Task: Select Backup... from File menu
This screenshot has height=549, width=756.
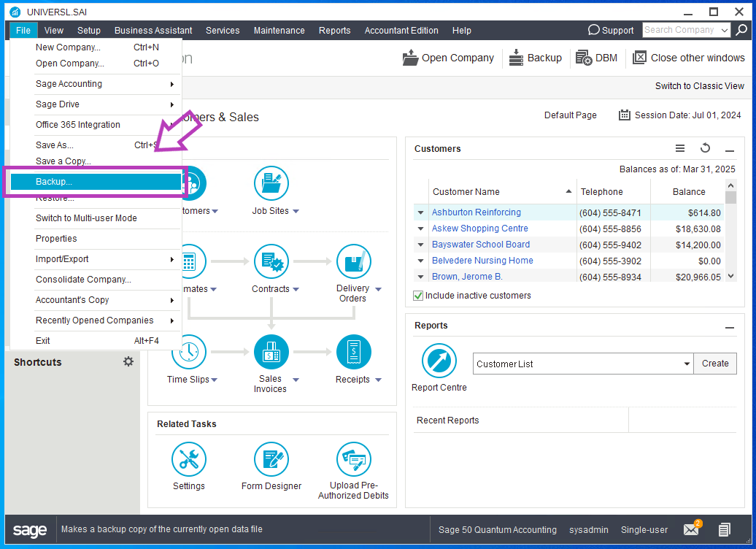Action: [x=96, y=182]
